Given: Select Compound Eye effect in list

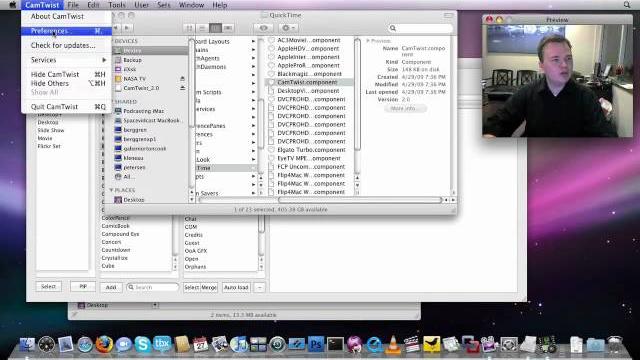Looking at the screenshot, I should pos(120,234).
